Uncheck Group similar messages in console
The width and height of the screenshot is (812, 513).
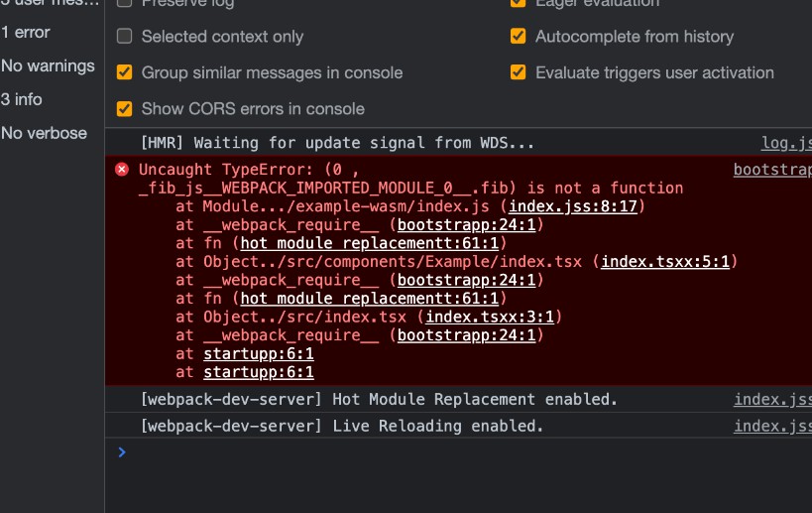click(x=124, y=72)
